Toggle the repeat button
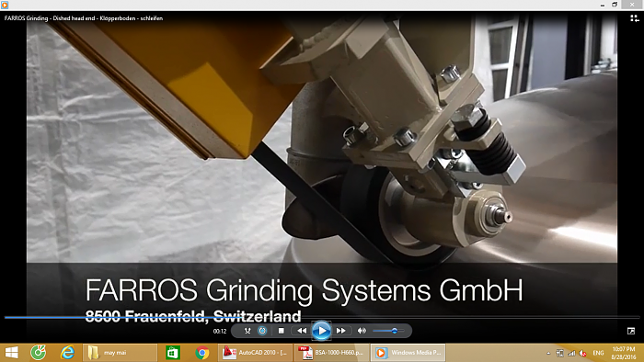 [x=262, y=331]
